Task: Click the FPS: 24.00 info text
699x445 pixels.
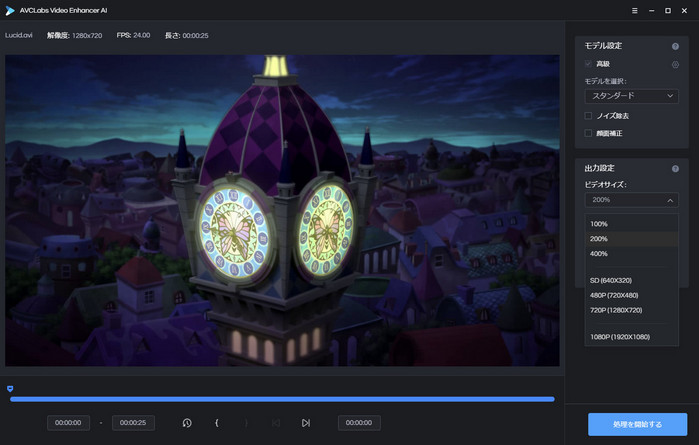Action: [x=133, y=35]
